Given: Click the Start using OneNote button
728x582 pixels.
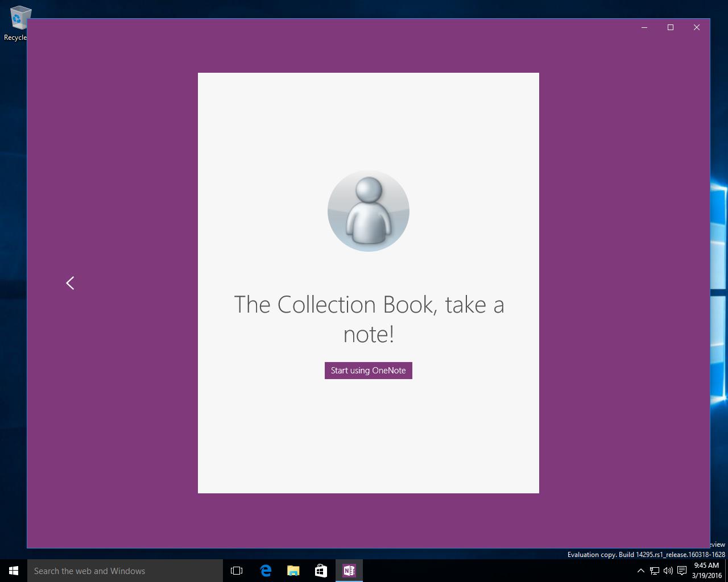Looking at the screenshot, I should point(368,371).
